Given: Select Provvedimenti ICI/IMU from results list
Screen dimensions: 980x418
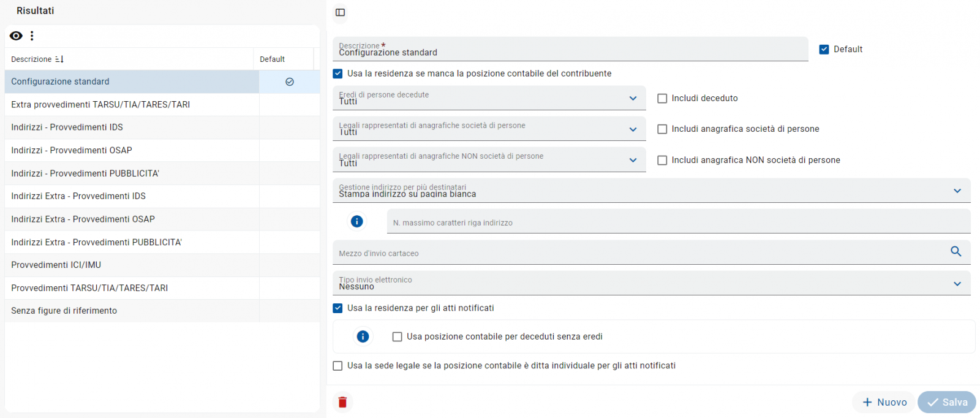Looking at the screenshot, I should coord(56,265).
